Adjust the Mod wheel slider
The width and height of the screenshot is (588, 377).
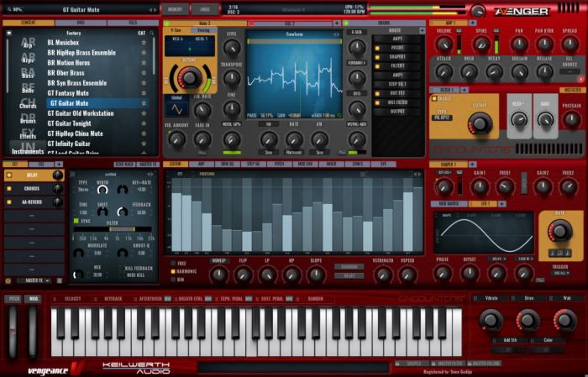[33, 332]
